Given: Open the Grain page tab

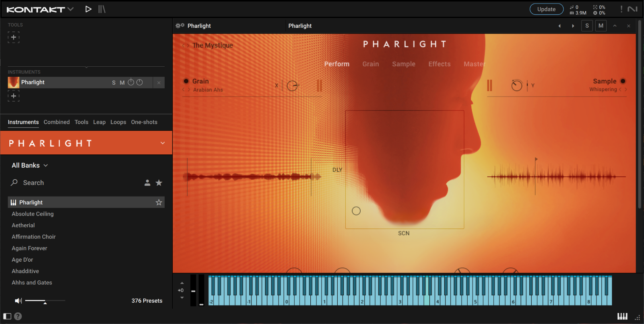Looking at the screenshot, I should click(x=371, y=64).
